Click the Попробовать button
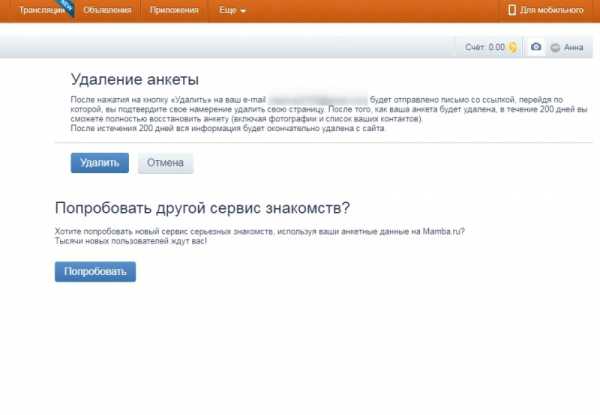The height and width of the screenshot is (415, 600). click(x=95, y=271)
